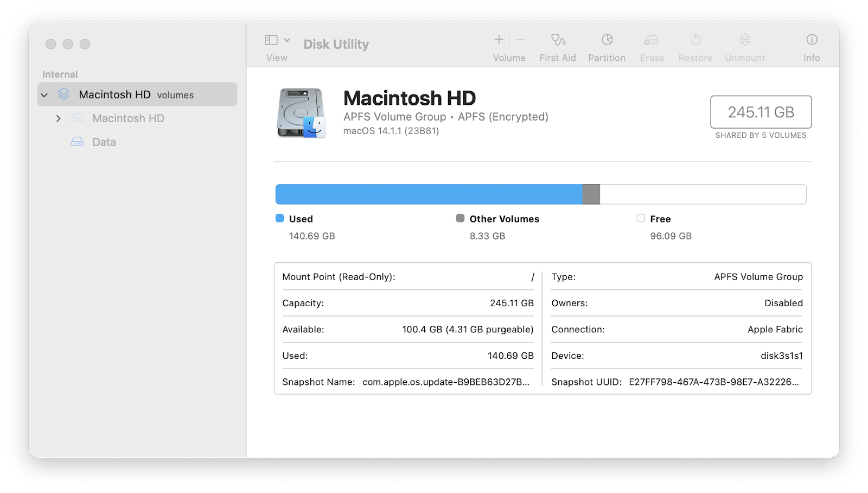Collapse the Macintosh HD volumes group
This screenshot has height=493, width=868.
[45, 94]
